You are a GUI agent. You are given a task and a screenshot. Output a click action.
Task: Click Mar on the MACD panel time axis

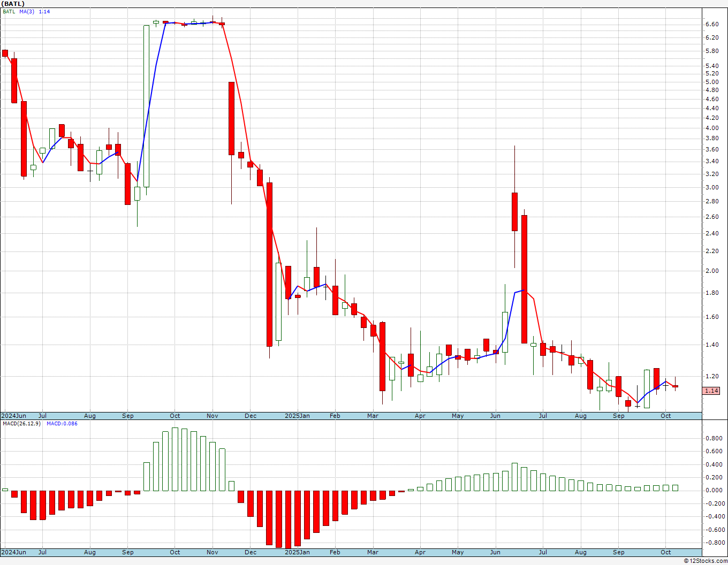[x=373, y=552]
